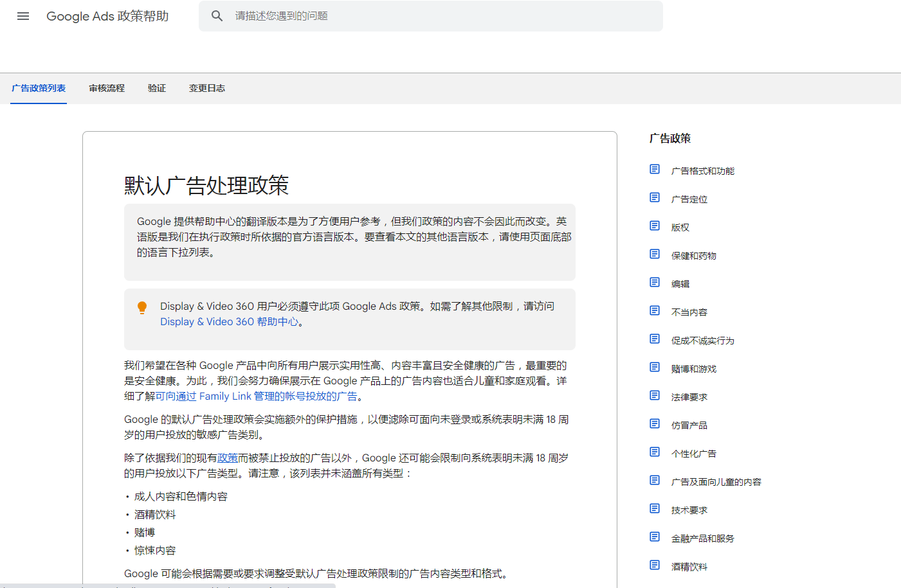This screenshot has height=588, width=901.
Task: Open the 赌博和游戏 policy link
Action: click(694, 369)
